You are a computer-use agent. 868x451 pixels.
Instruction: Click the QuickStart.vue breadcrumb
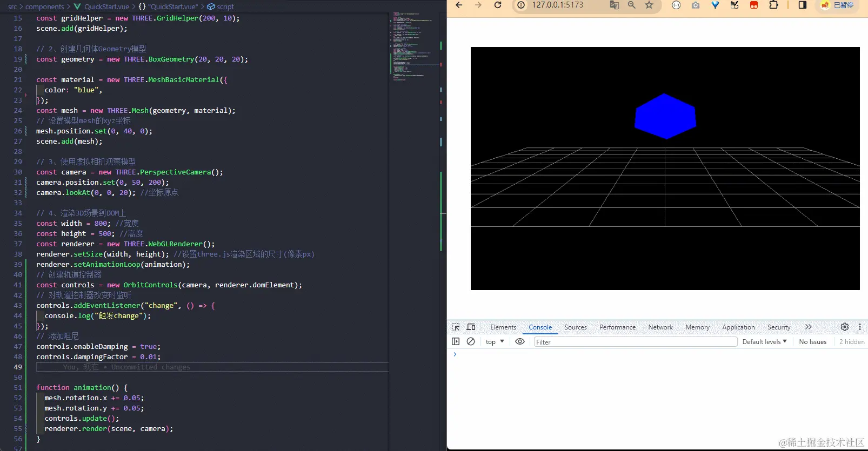point(106,6)
